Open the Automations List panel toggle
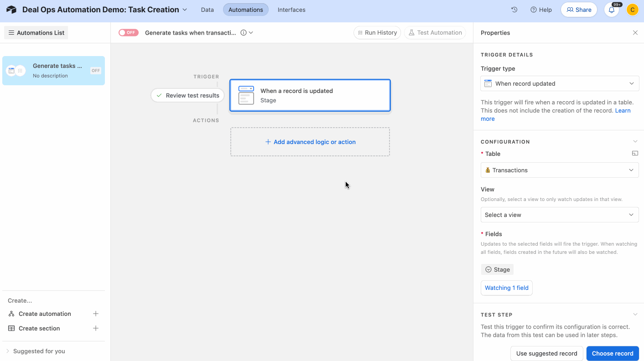The height and width of the screenshot is (361, 644). (x=36, y=33)
